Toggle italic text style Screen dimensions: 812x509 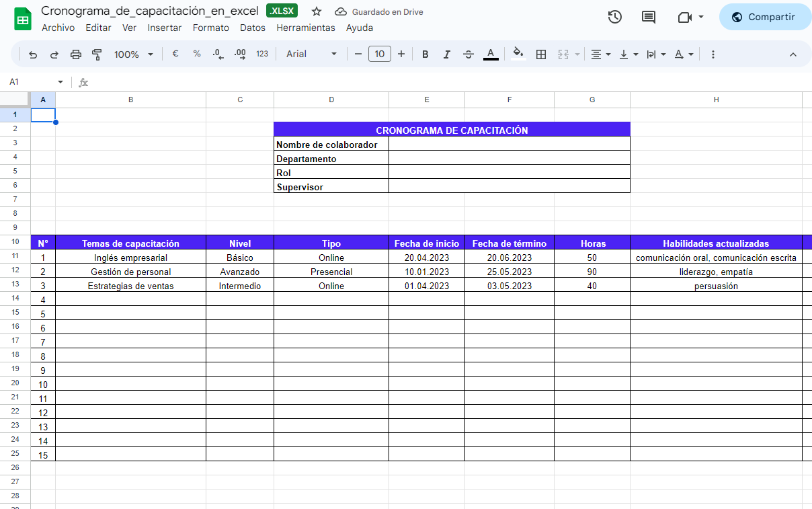click(446, 54)
